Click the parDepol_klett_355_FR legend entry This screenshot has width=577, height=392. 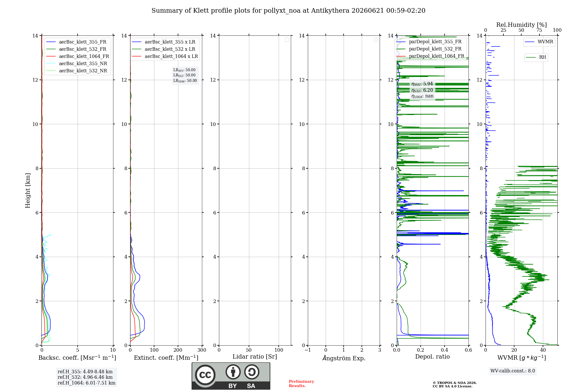tap(429, 42)
